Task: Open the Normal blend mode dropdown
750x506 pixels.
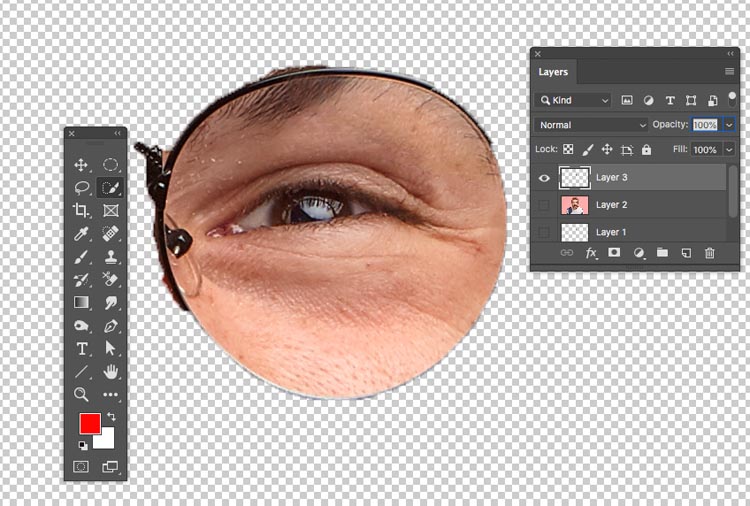Action: [591, 125]
